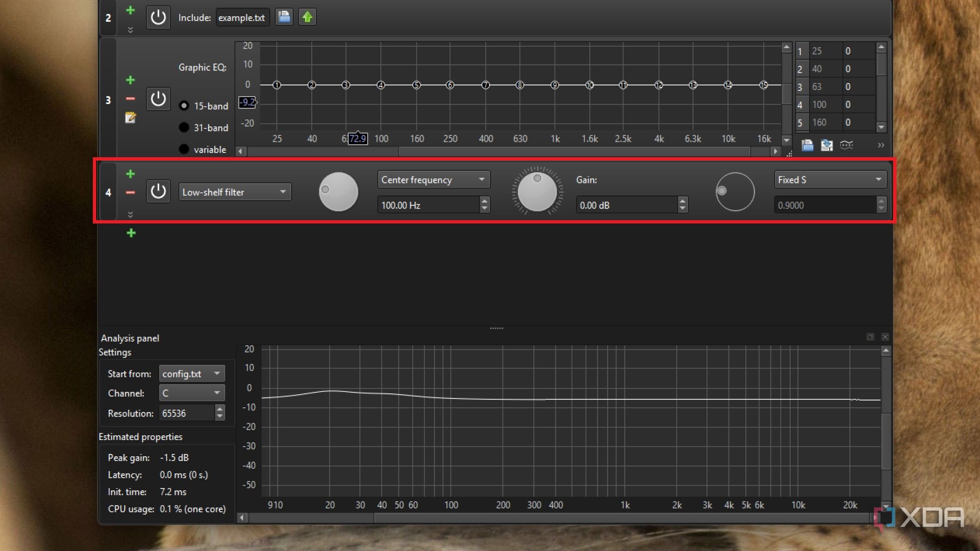Remove the Low-shelf filter row with red minus
This screenshot has width=980, height=551.
(131, 192)
